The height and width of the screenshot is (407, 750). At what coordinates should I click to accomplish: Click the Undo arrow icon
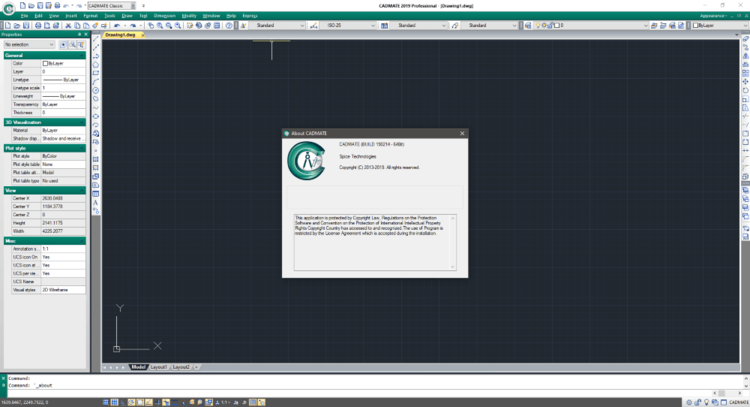coord(117,25)
